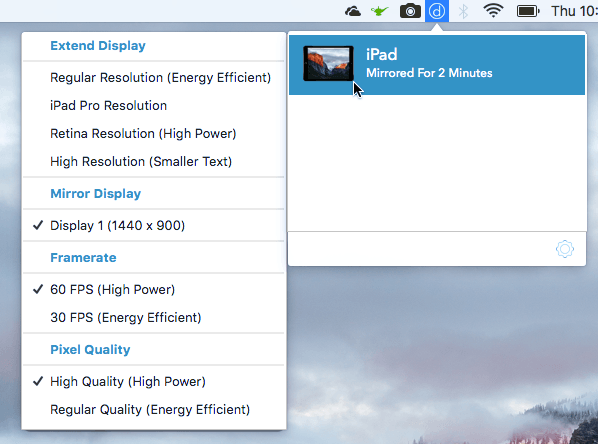Click the Pixel Quality section header

pyautogui.click(x=90, y=349)
